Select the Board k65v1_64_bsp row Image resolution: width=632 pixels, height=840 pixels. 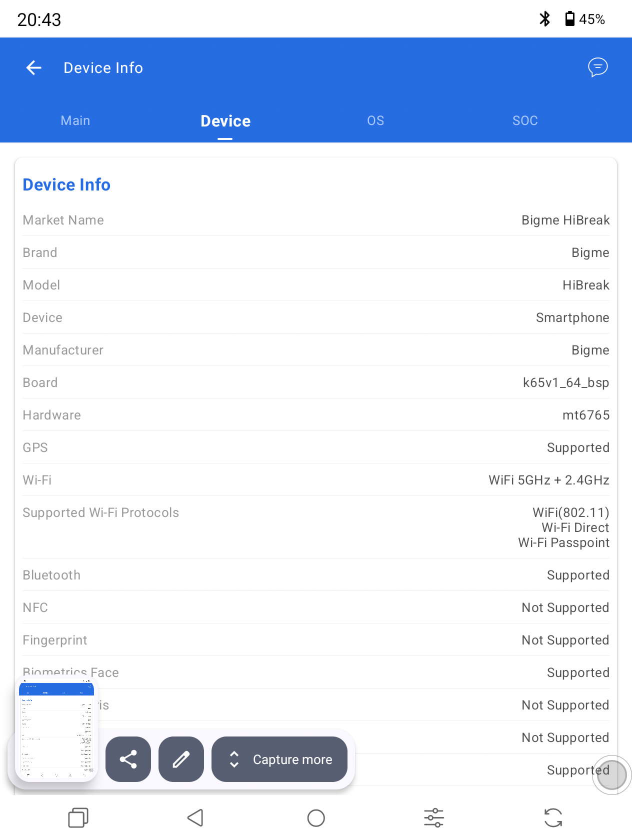[x=316, y=382]
